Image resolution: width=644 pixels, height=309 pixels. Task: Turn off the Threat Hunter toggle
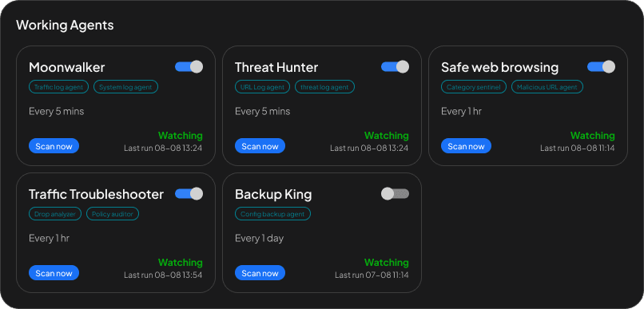(x=395, y=67)
